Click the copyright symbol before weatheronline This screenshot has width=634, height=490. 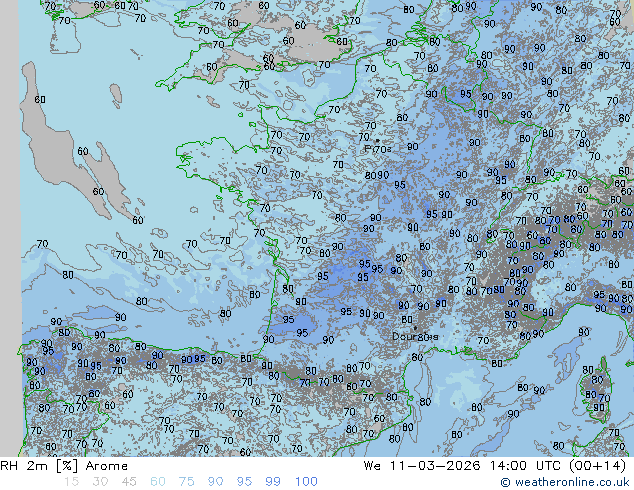[x=506, y=482]
